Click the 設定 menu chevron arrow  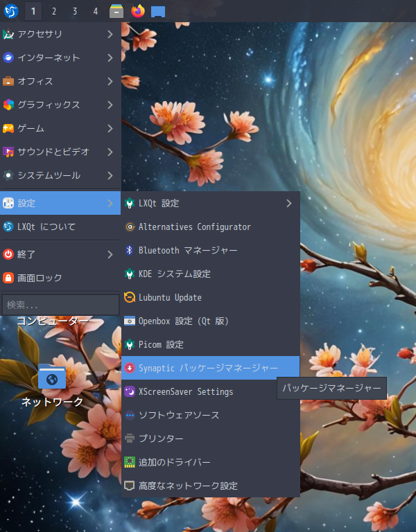110,203
